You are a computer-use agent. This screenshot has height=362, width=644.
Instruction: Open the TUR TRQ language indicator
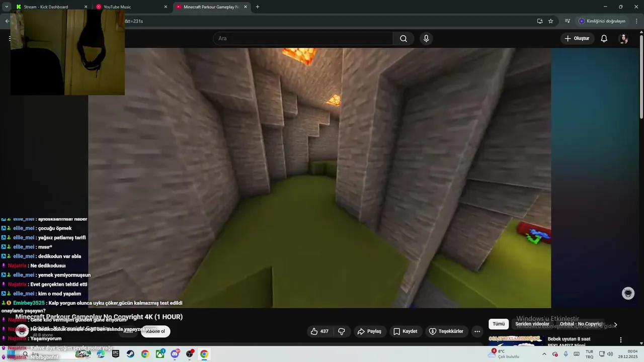589,354
